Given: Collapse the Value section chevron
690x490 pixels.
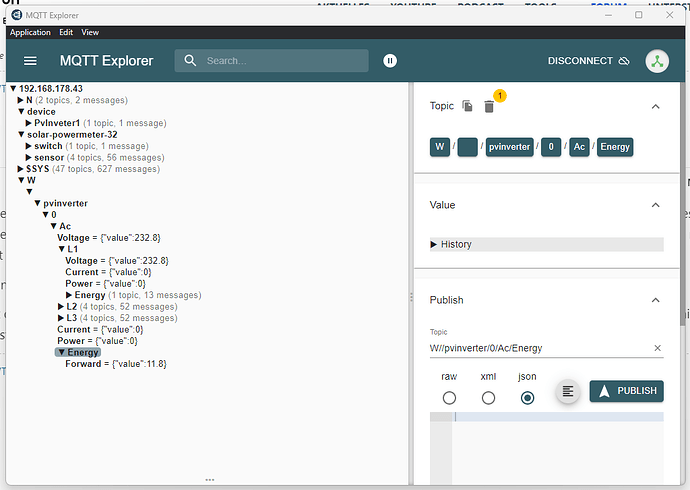Looking at the screenshot, I should pos(655,205).
